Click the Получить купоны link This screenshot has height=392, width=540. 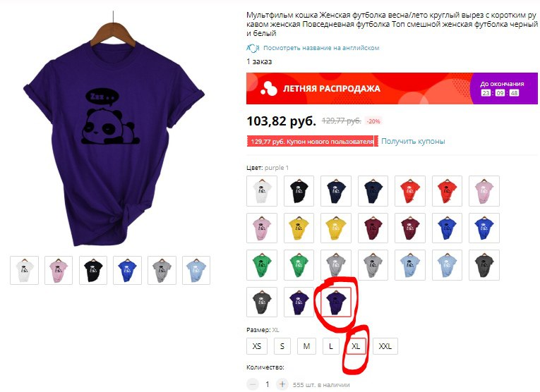[413, 141]
